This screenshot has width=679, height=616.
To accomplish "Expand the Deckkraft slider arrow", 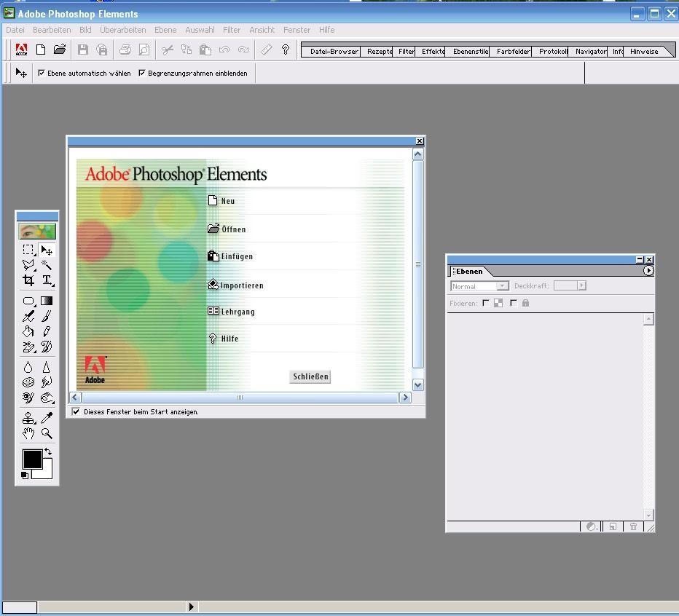I will (x=581, y=285).
